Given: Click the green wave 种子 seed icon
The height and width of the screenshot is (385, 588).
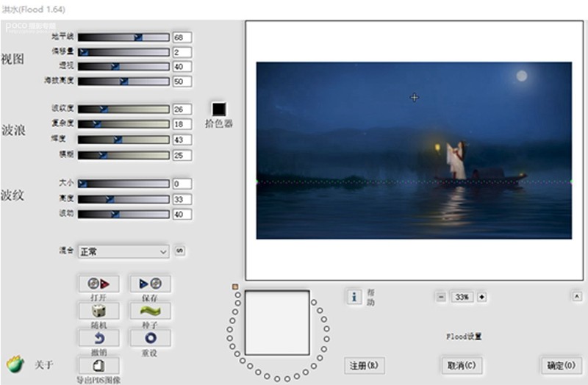Looking at the screenshot, I should pos(151,311).
